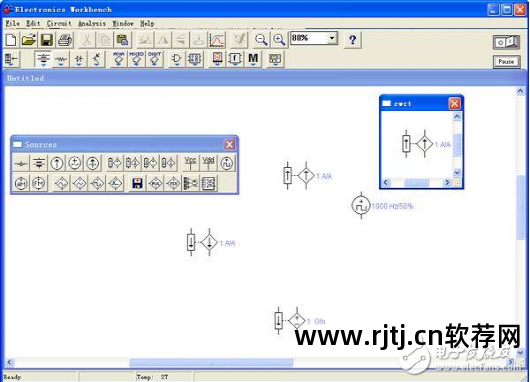
Task: Select the Ground symbol in Sources panel
Action: pyautogui.click(x=21, y=163)
